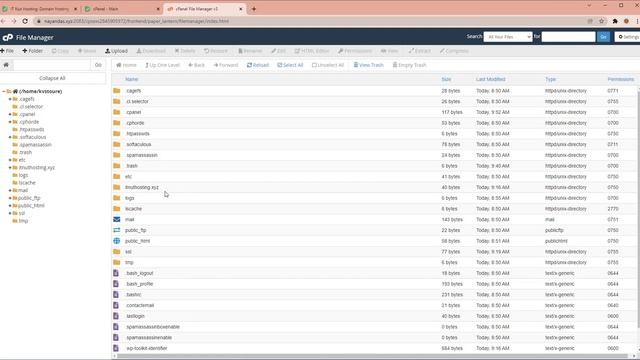Click the blue Go search button

tap(603, 37)
